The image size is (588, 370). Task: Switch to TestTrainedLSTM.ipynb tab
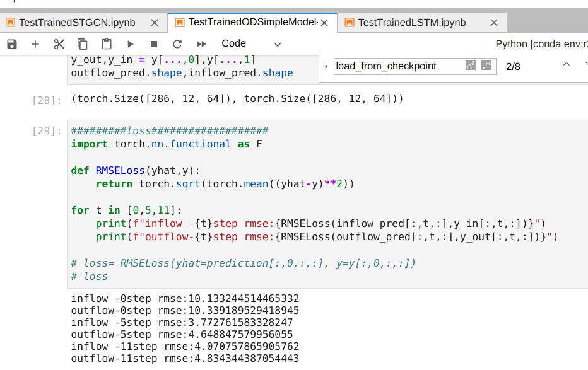(411, 23)
